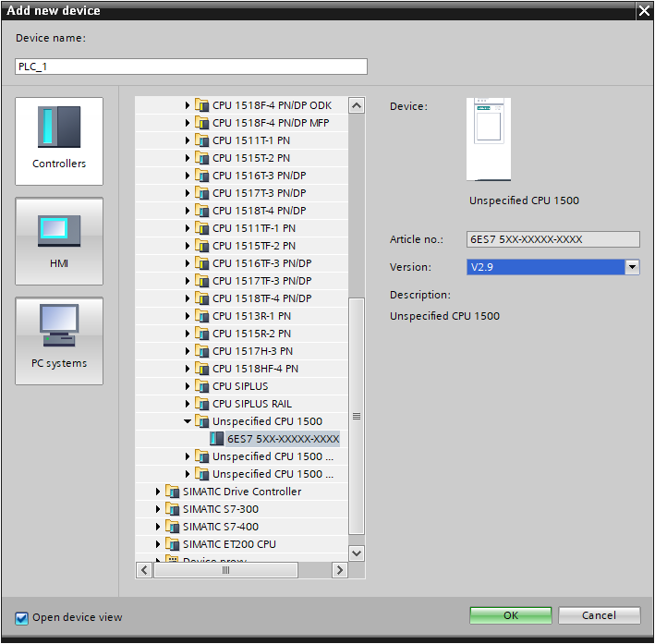Expand the CPU 1516TF-3 PN/DP node

188,262
